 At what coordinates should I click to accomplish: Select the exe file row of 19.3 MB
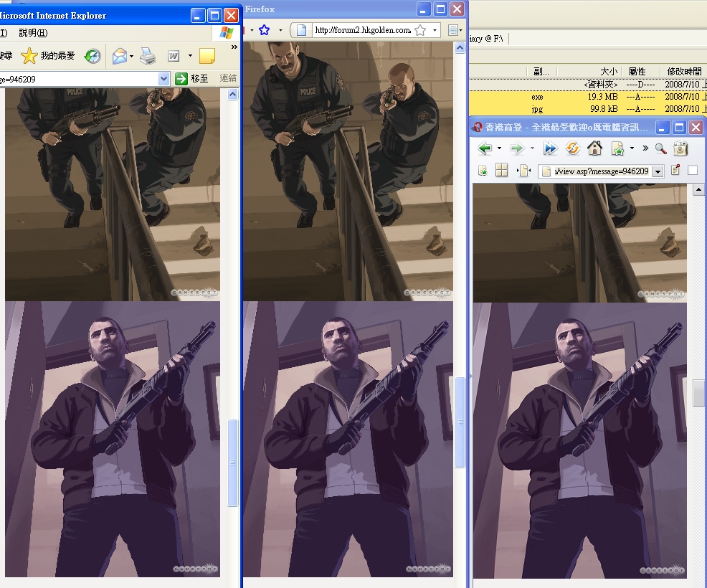click(588, 97)
